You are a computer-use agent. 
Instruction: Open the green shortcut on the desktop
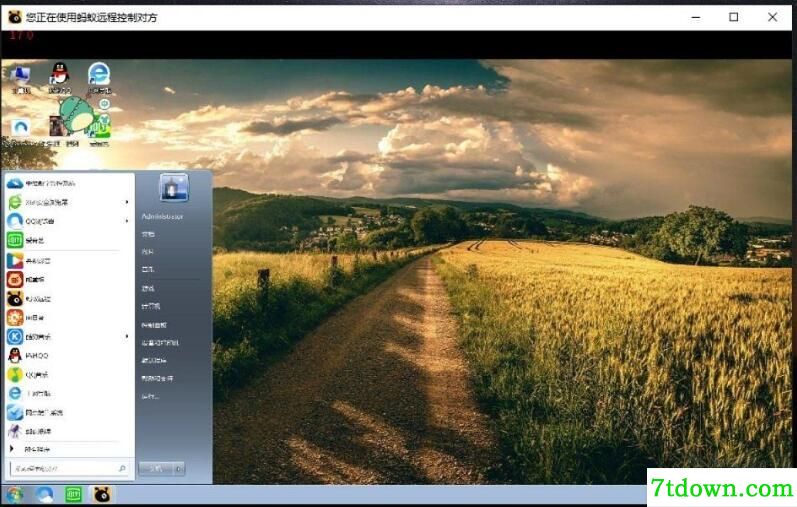coord(100,131)
